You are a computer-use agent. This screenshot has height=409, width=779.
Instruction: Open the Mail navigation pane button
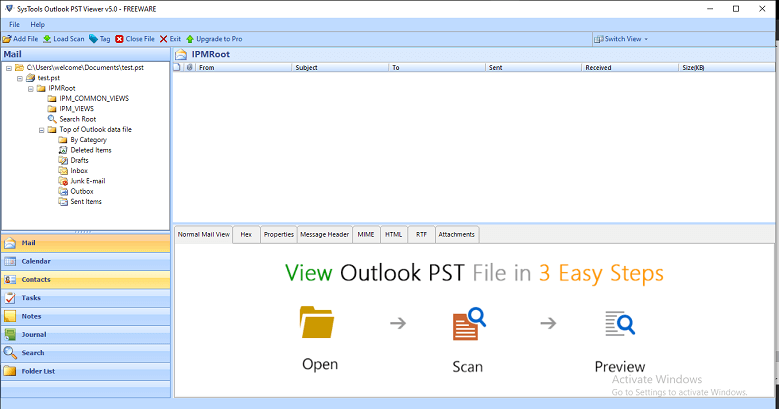click(85, 243)
